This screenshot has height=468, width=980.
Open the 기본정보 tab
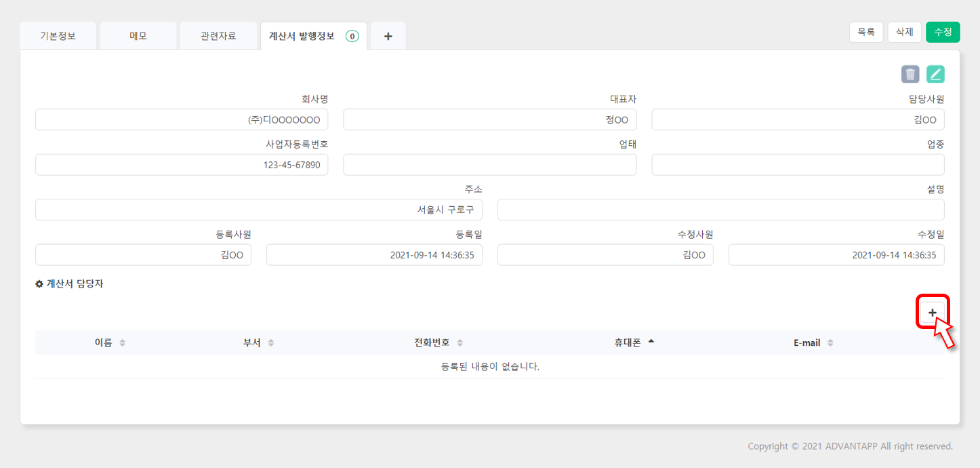[58, 36]
